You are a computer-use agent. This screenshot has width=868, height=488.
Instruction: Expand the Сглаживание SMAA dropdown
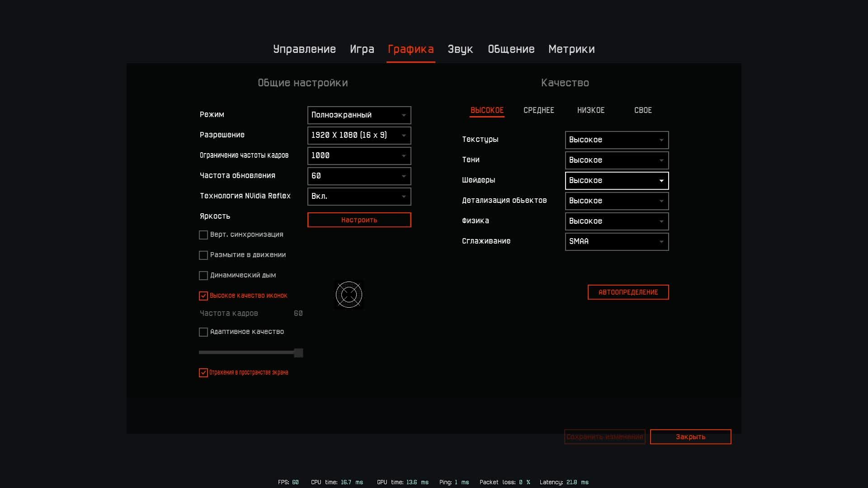point(617,242)
